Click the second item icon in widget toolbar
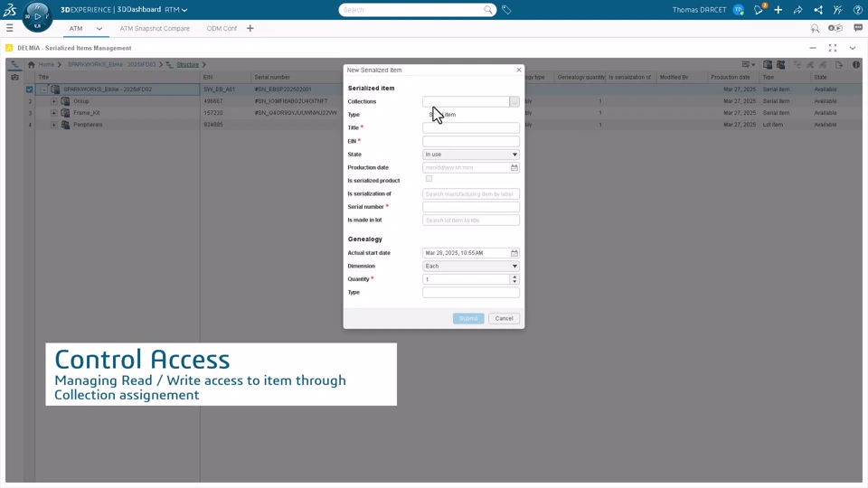 coord(780,65)
